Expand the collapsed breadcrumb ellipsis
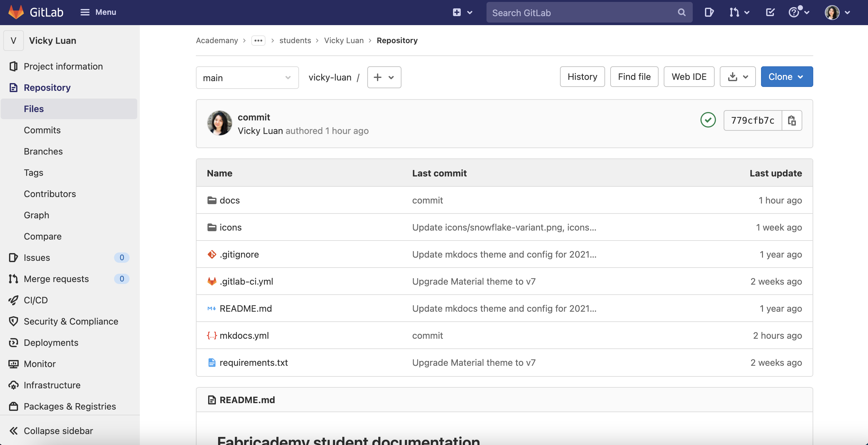The image size is (868, 445). pyautogui.click(x=258, y=41)
